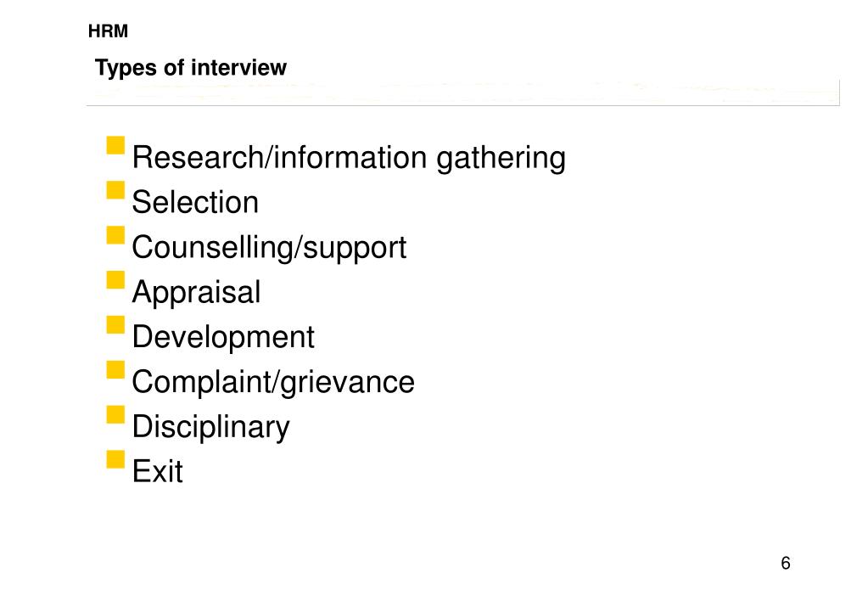Click the yellow bullet next to Complaint/grievance
Image resolution: width=868 pixels, height=601 pixels.
115,369
